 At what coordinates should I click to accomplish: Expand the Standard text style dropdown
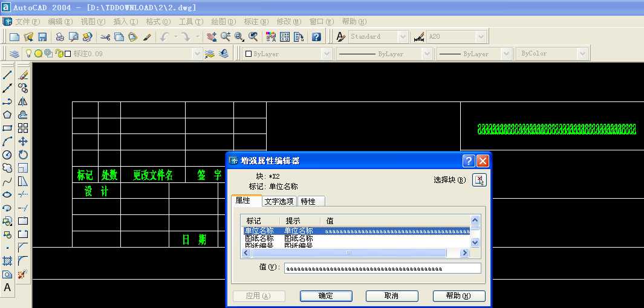[x=403, y=37]
